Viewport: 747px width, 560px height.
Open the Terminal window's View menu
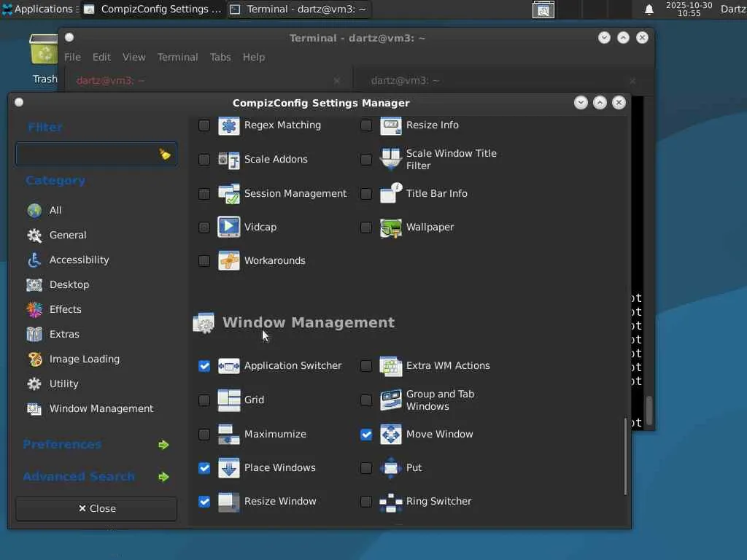tap(134, 57)
